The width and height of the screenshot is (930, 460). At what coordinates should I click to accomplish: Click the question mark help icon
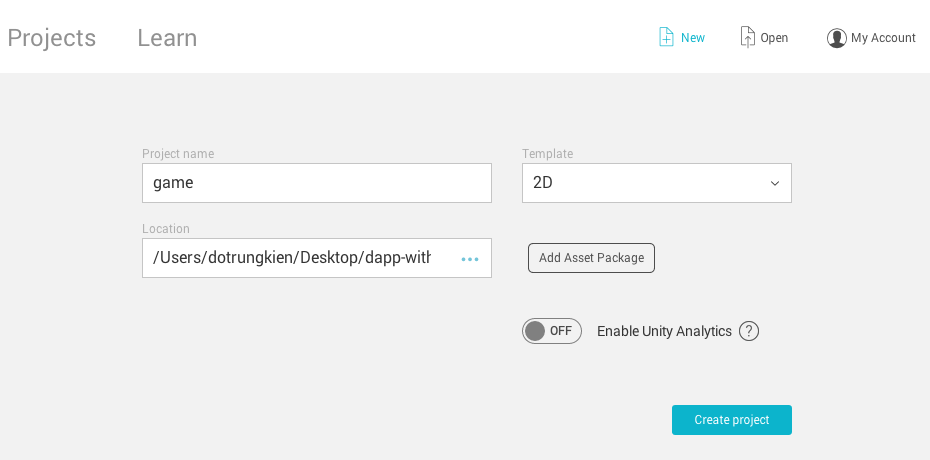click(x=749, y=331)
